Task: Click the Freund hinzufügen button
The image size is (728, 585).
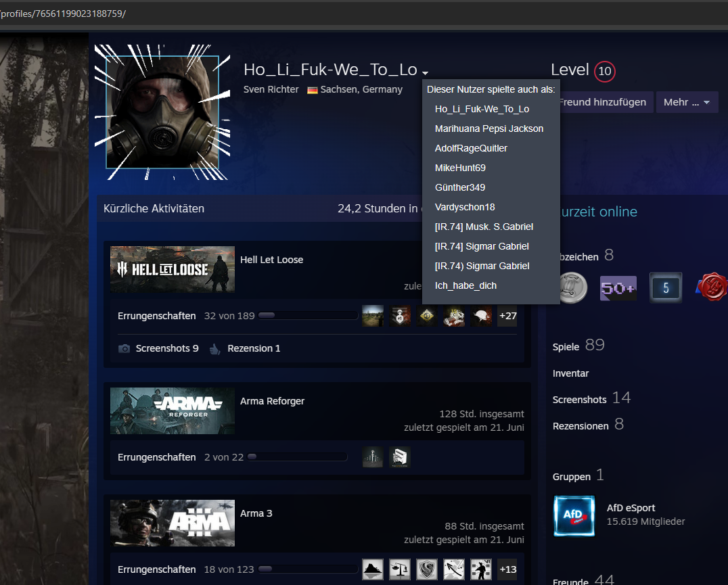Action: 602,102
